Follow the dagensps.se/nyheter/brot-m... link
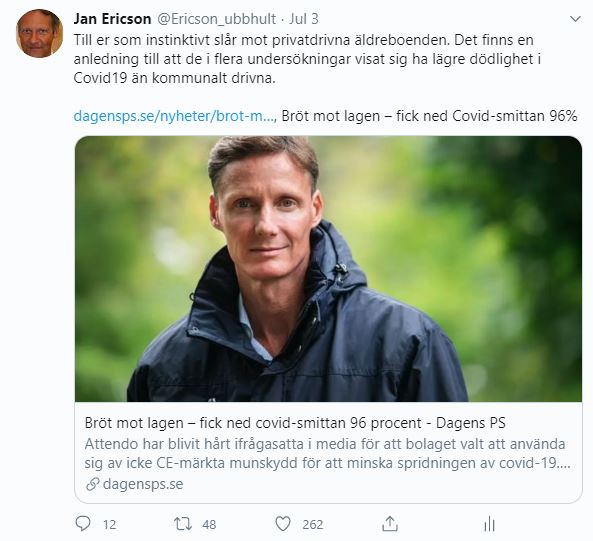Image resolution: width=593 pixels, height=541 pixels. pos(174,116)
